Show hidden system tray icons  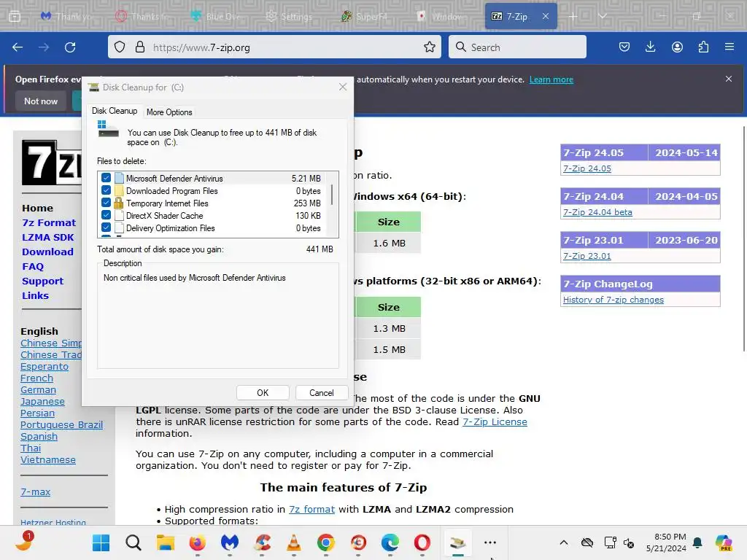[564, 542]
